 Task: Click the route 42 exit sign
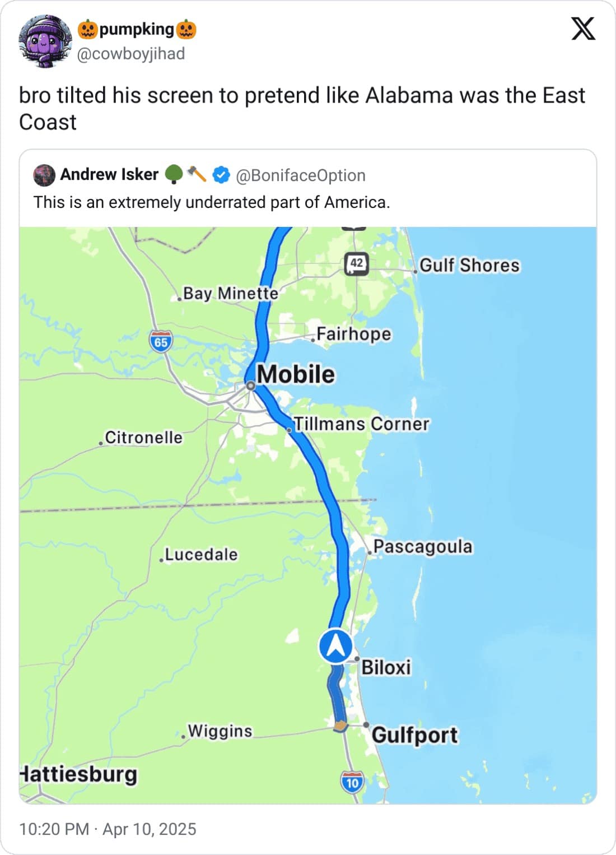(357, 263)
